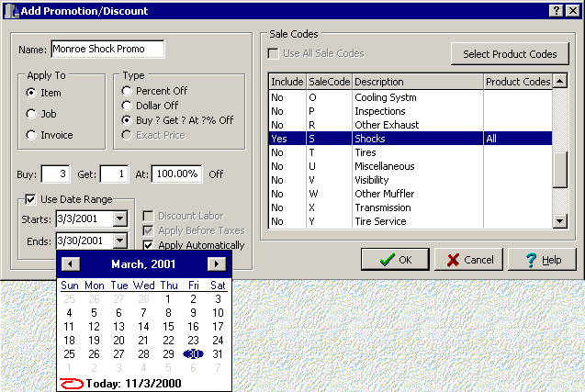Toggle the Use Date Range checkbox
The height and width of the screenshot is (392, 585).
[30, 199]
